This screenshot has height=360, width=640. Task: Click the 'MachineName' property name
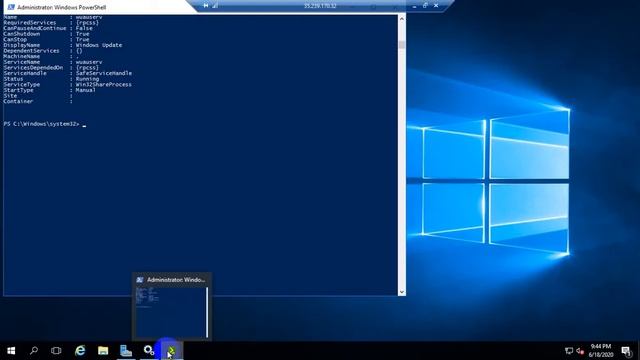click(22, 56)
